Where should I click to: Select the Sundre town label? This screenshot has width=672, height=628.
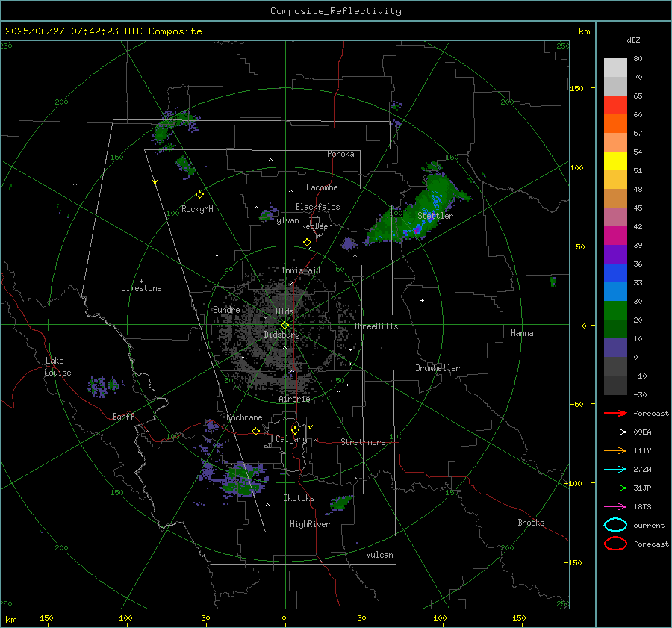(x=226, y=309)
